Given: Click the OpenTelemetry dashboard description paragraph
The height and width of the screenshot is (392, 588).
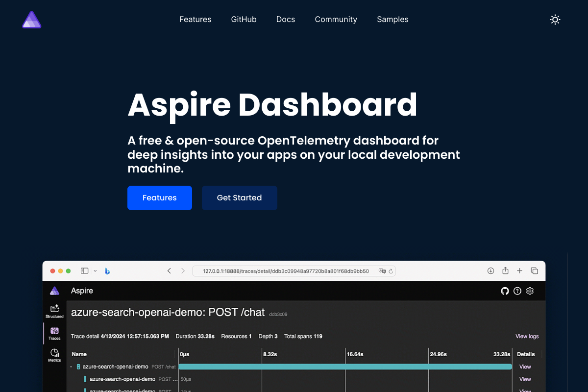Looking at the screenshot, I should 294,154.
